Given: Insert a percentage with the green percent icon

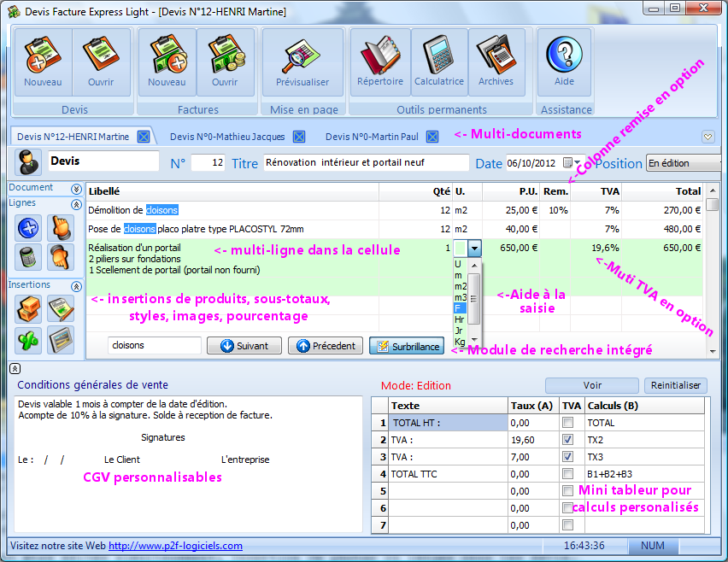Looking at the screenshot, I should click(x=28, y=340).
